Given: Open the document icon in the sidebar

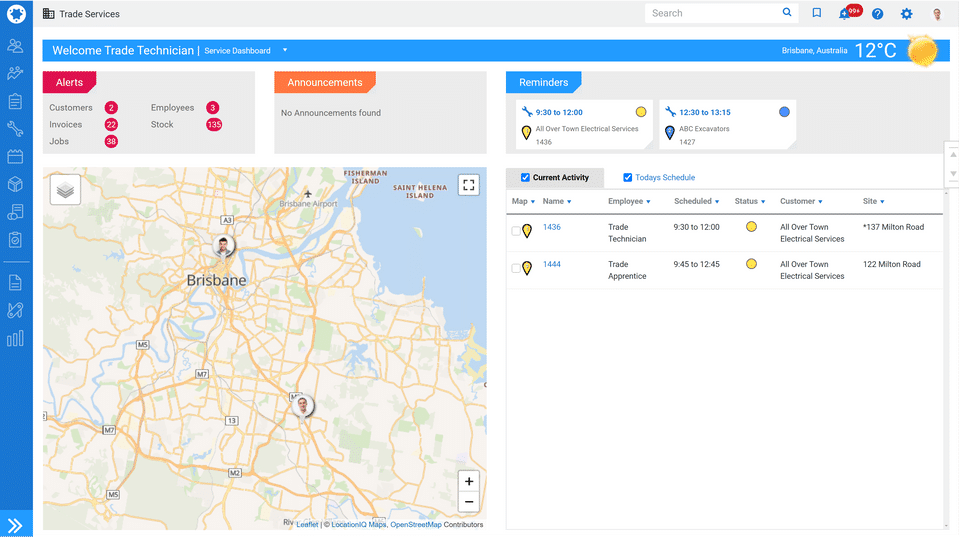Looking at the screenshot, I should (x=15, y=282).
